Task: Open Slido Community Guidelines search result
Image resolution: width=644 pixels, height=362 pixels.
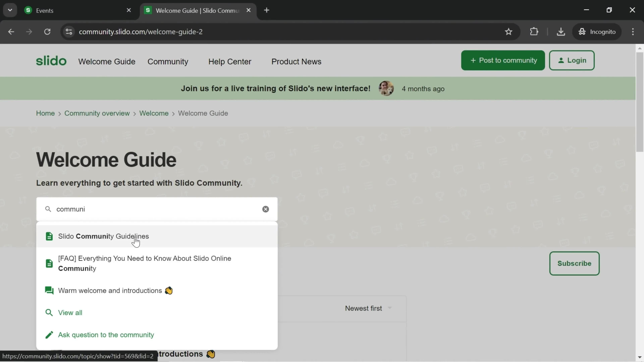Action: coord(157,236)
